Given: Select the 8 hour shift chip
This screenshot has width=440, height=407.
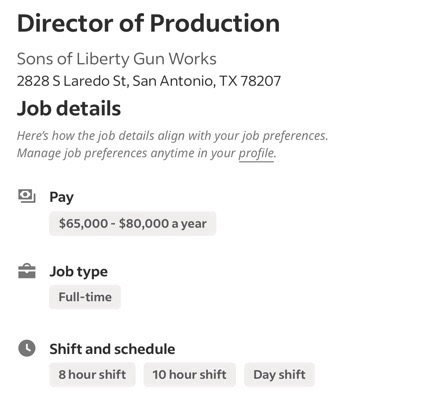Looking at the screenshot, I should [x=92, y=374].
